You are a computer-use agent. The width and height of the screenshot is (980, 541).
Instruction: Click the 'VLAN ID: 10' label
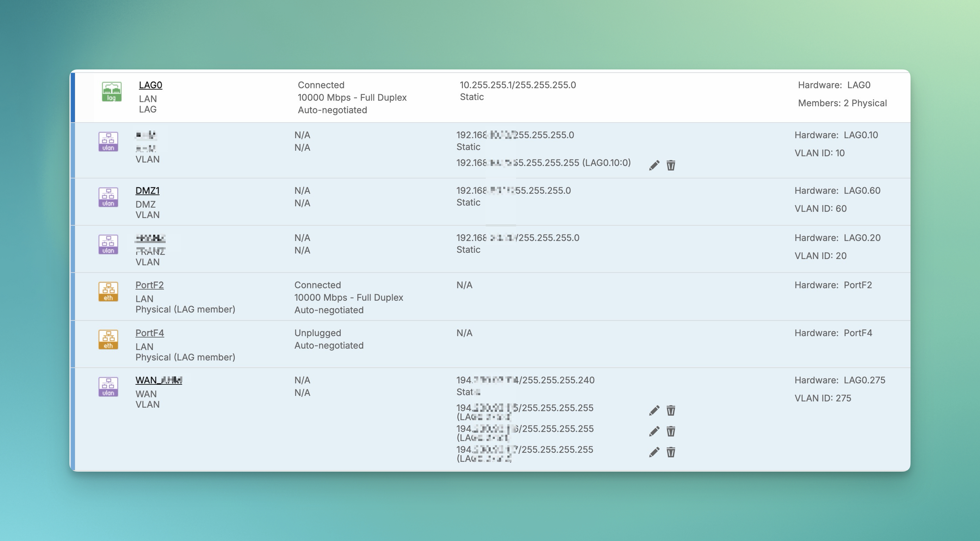click(x=820, y=153)
